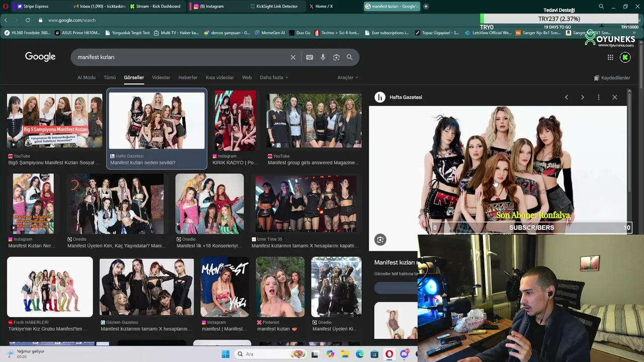Launch Copilot from the taskbar

tap(330, 354)
